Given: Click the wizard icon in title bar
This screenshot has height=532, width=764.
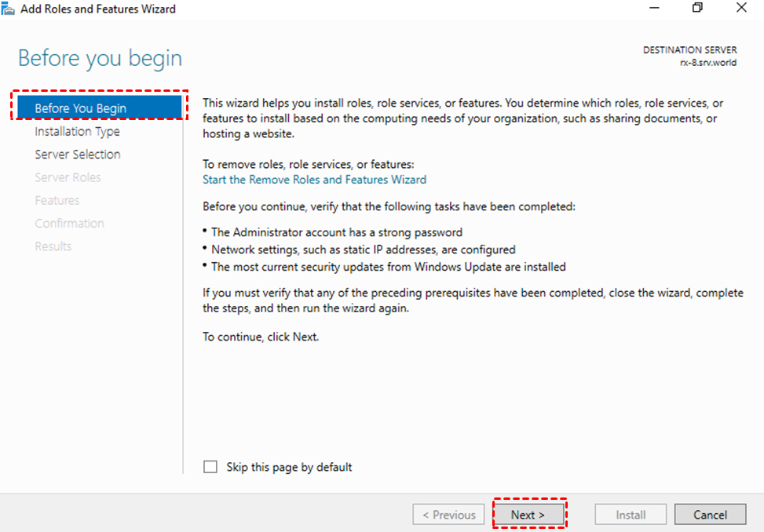Looking at the screenshot, I should [x=8, y=9].
